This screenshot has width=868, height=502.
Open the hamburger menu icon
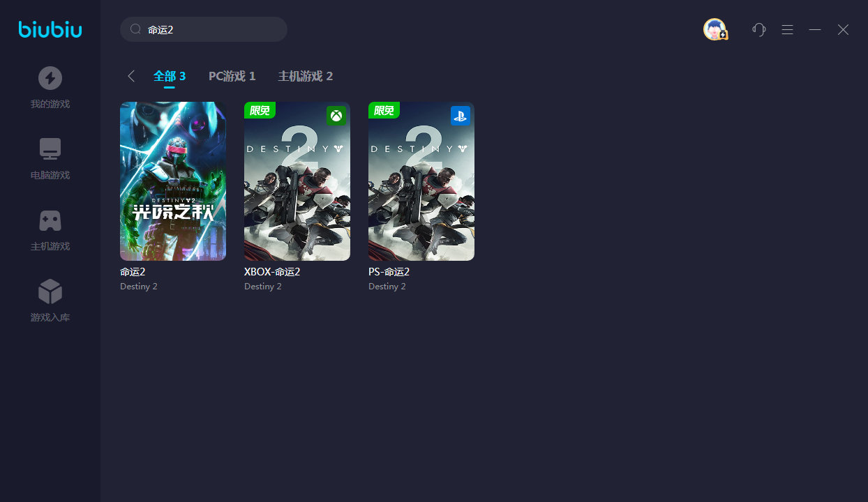(787, 29)
